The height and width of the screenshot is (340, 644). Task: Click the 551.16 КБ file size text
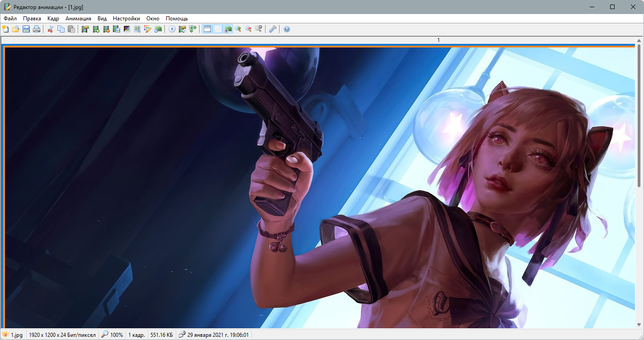[162, 335]
